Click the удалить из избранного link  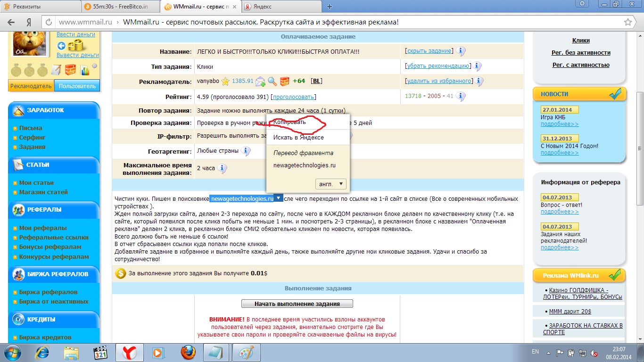coord(439,81)
